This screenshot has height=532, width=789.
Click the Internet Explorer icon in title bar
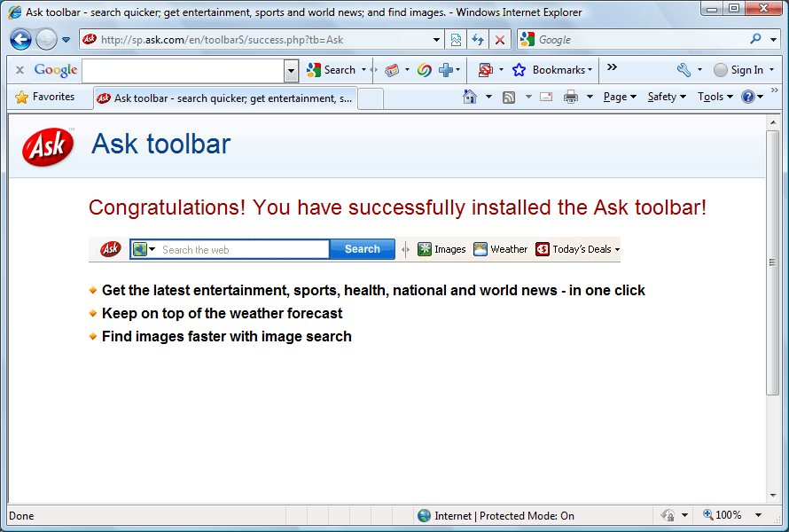point(15,12)
